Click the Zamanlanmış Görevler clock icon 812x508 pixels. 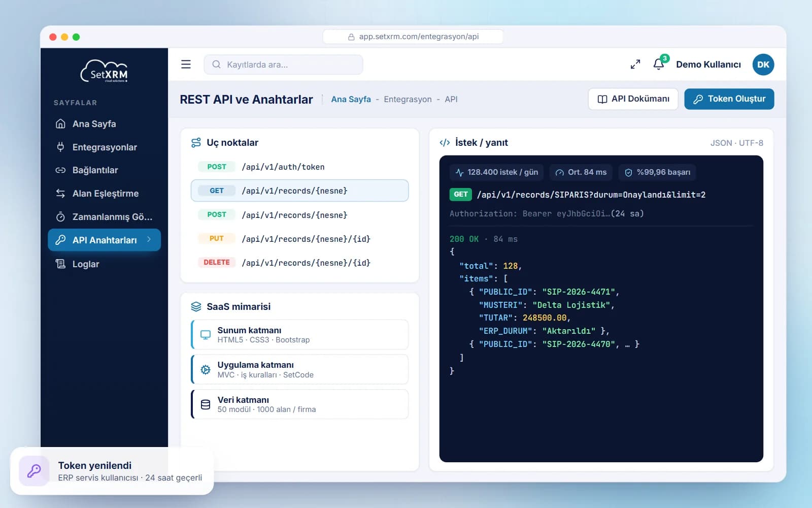click(60, 217)
